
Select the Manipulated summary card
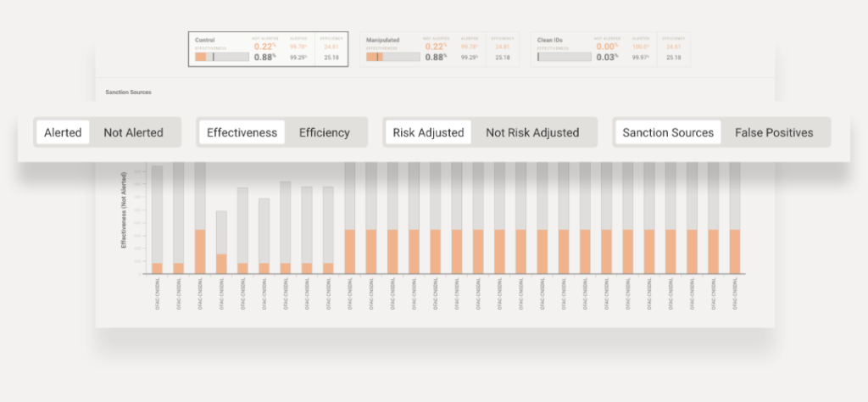pyautogui.click(x=440, y=49)
